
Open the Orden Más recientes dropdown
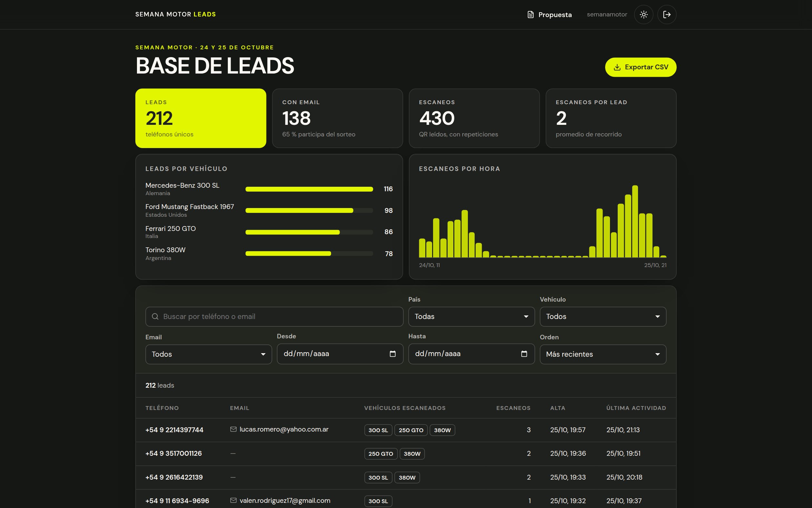click(x=603, y=354)
